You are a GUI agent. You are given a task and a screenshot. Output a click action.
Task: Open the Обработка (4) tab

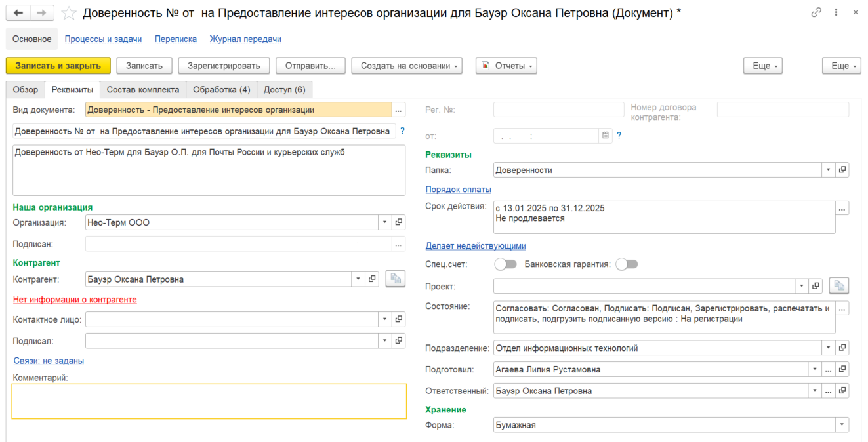click(x=221, y=89)
